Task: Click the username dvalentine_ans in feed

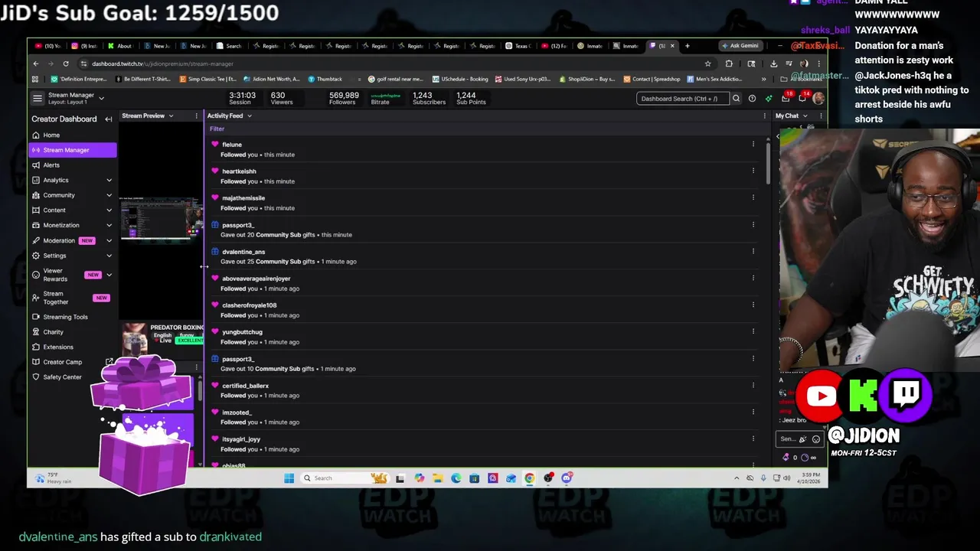Action: pyautogui.click(x=243, y=252)
